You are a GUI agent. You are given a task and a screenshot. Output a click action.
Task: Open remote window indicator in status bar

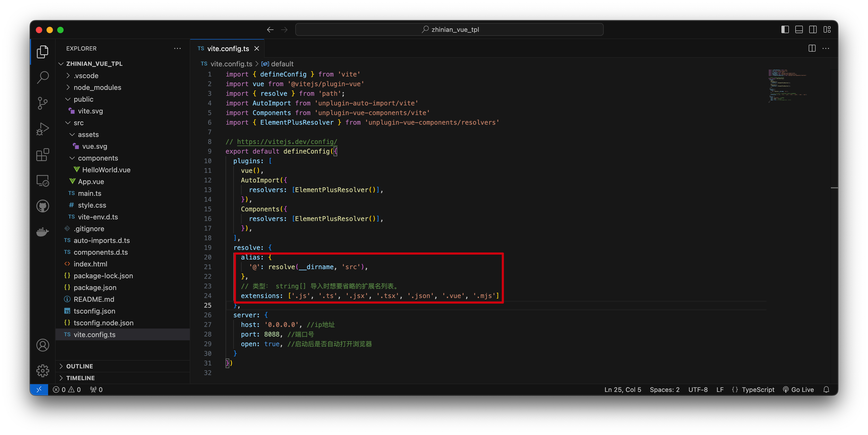point(39,390)
